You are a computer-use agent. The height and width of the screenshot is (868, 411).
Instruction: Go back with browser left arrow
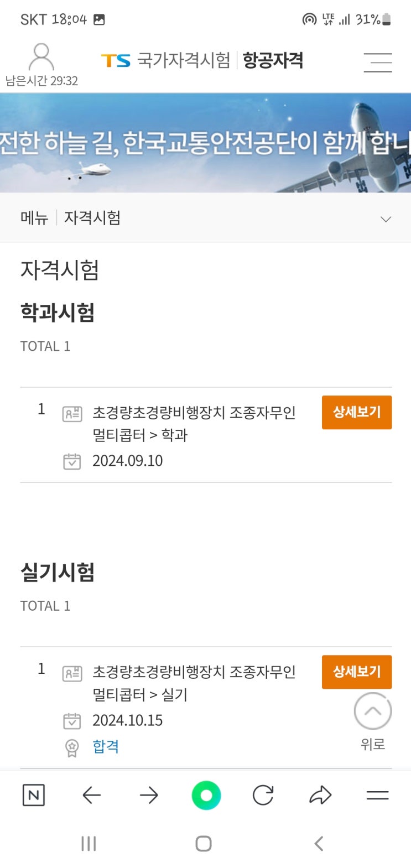click(x=91, y=796)
